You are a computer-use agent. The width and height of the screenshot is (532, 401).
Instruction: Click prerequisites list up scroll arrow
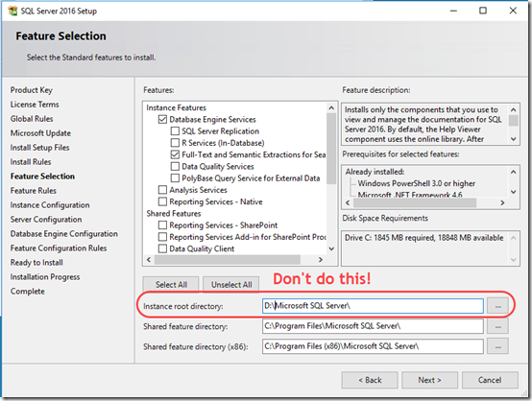tap(514, 172)
